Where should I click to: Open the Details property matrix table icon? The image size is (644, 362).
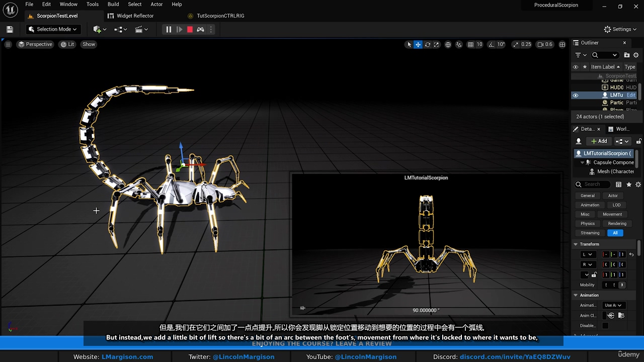click(x=618, y=185)
